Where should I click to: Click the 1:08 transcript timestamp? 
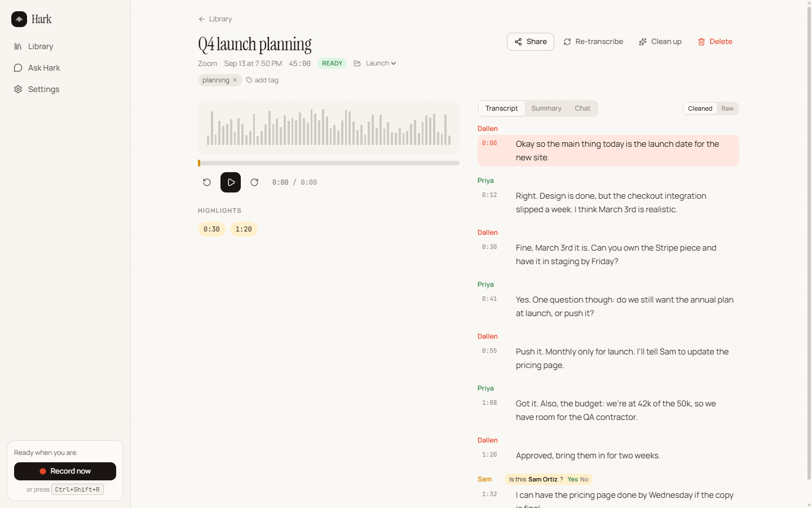click(x=489, y=403)
